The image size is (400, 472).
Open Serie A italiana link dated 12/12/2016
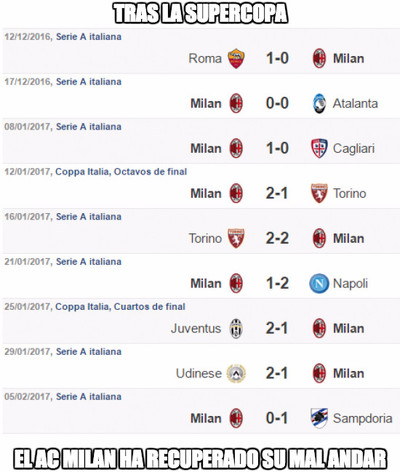89,37
